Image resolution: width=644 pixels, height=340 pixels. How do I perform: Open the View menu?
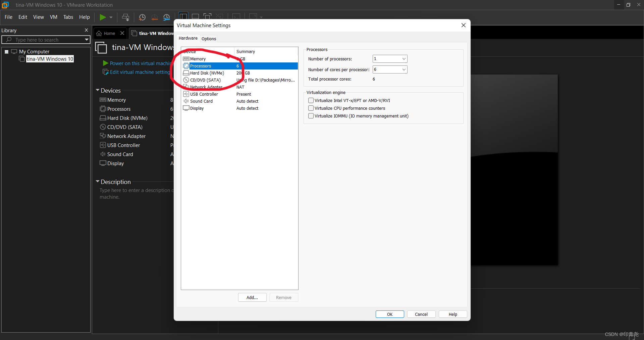38,17
